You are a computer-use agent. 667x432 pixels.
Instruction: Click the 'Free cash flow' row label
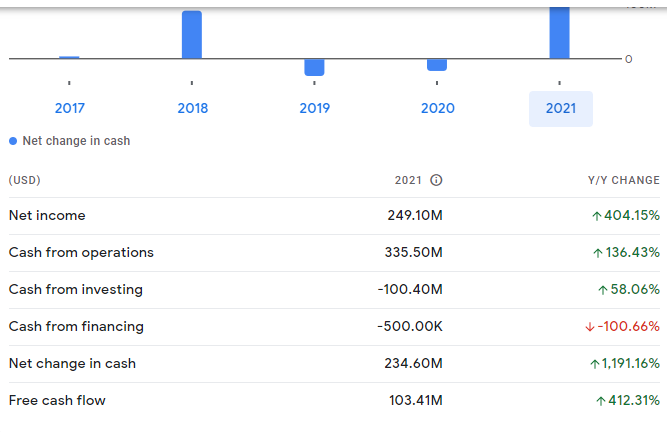click(57, 401)
